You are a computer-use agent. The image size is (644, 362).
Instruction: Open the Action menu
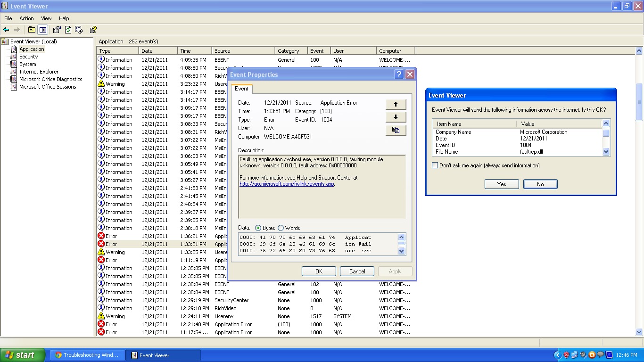point(26,18)
